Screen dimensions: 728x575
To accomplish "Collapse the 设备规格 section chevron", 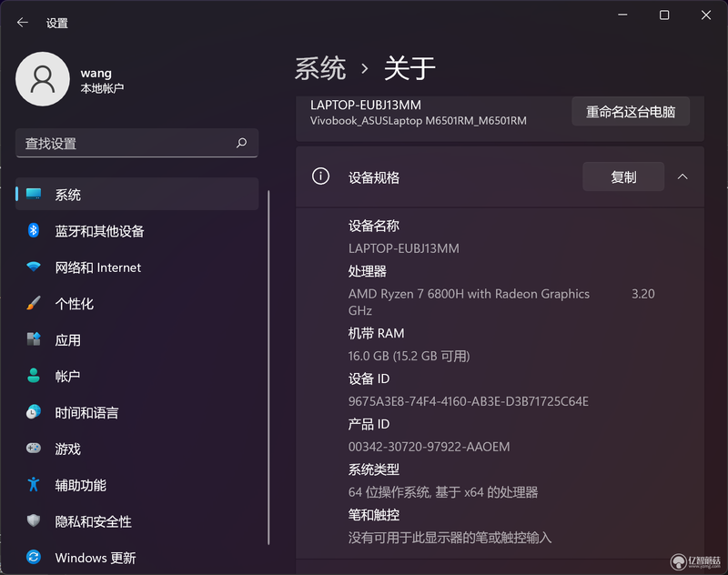I will (682, 177).
